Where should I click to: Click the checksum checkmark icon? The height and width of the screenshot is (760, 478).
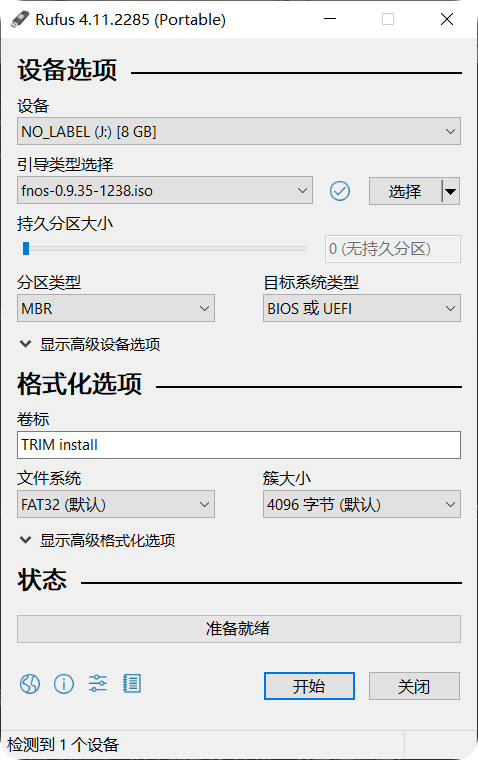click(340, 191)
